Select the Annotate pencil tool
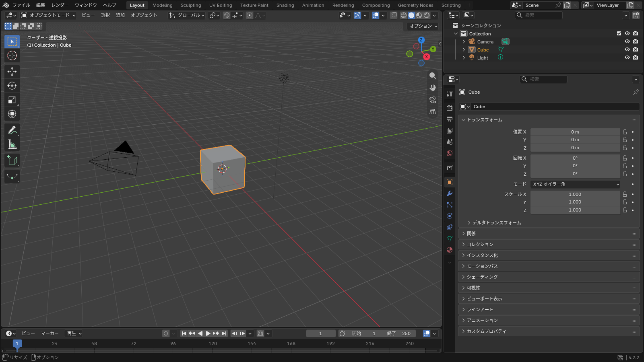The width and height of the screenshot is (644, 362). coord(12,130)
